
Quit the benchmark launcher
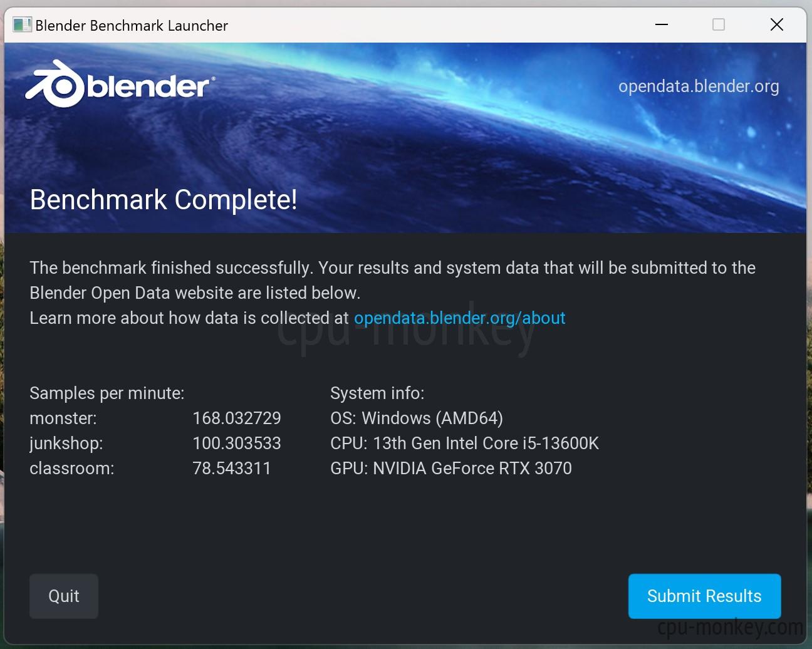pyautogui.click(x=64, y=596)
